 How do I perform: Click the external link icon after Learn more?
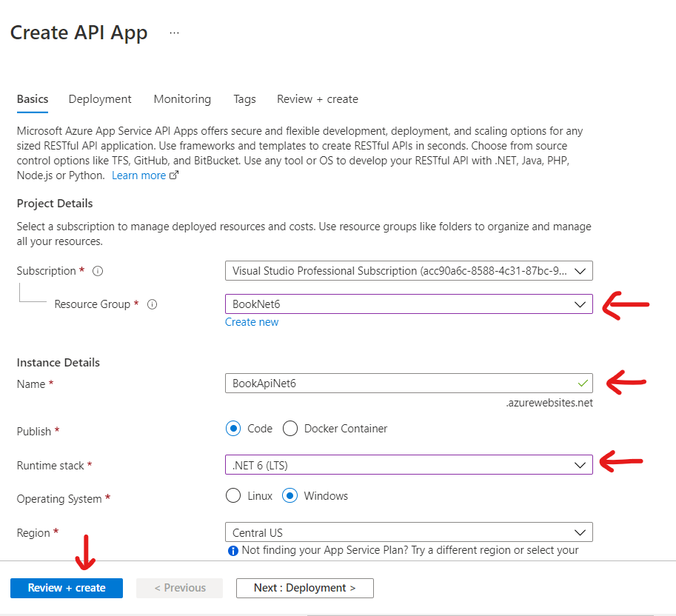[173, 175]
